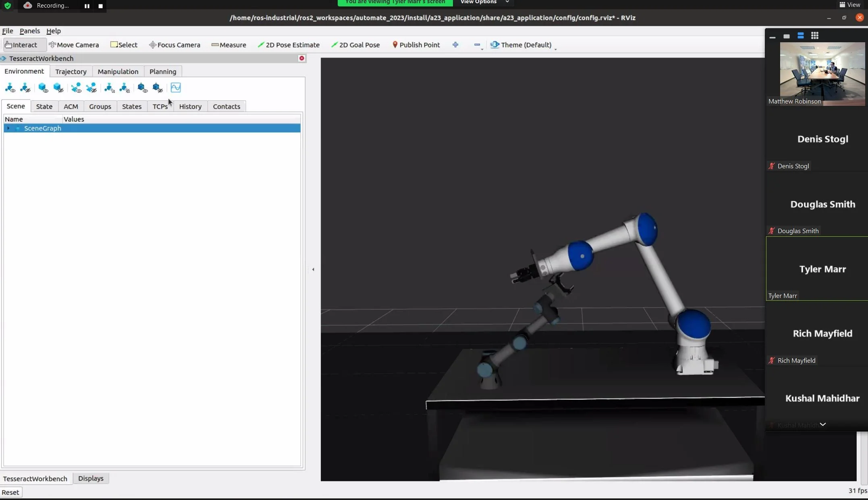The height and width of the screenshot is (500, 868).
Task: Click the show-all-links eye icon
Action: click(10, 87)
